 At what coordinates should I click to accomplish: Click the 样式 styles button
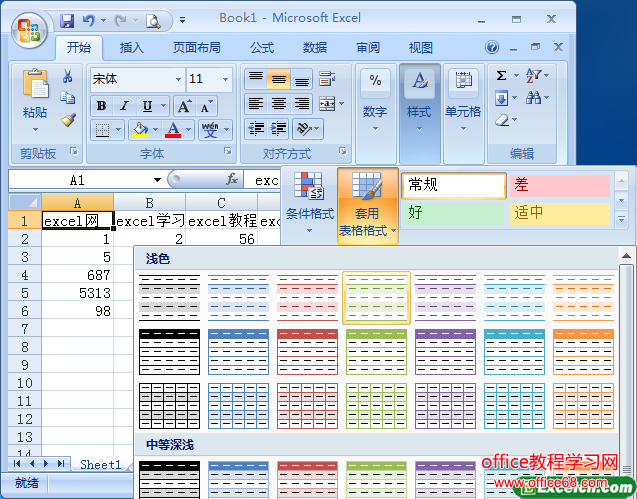coord(420,114)
